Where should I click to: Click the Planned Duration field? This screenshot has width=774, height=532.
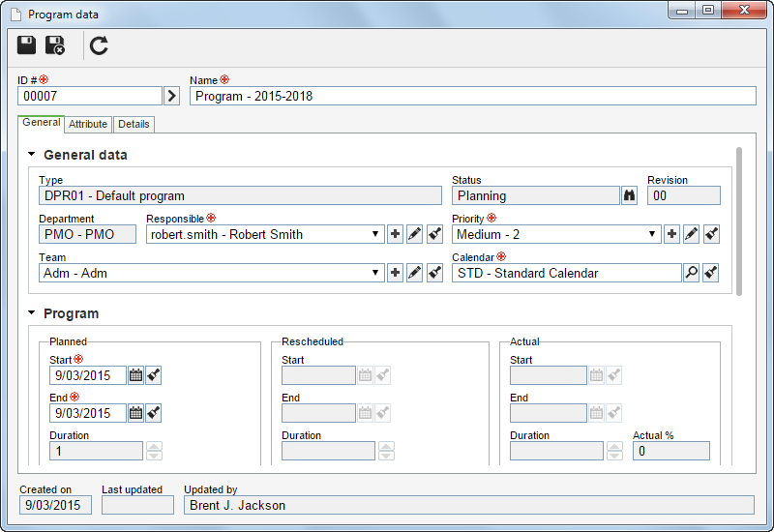[x=96, y=451]
